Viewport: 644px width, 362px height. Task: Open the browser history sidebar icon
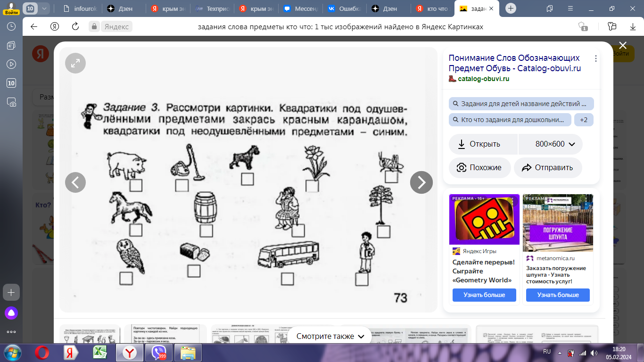[x=11, y=26]
